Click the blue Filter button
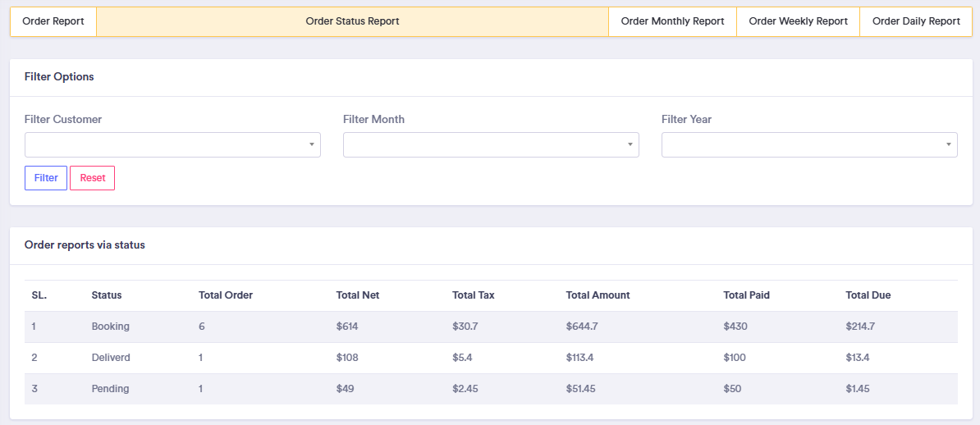 (46, 178)
